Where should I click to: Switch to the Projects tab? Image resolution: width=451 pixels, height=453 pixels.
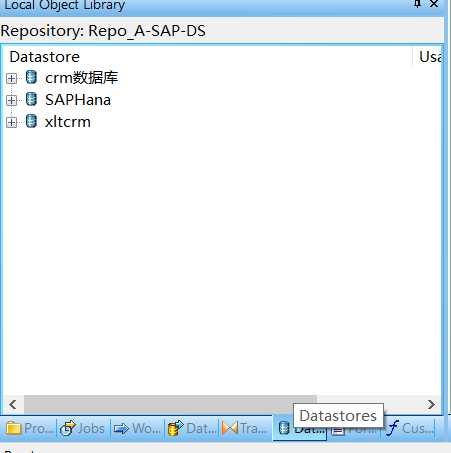(29, 428)
